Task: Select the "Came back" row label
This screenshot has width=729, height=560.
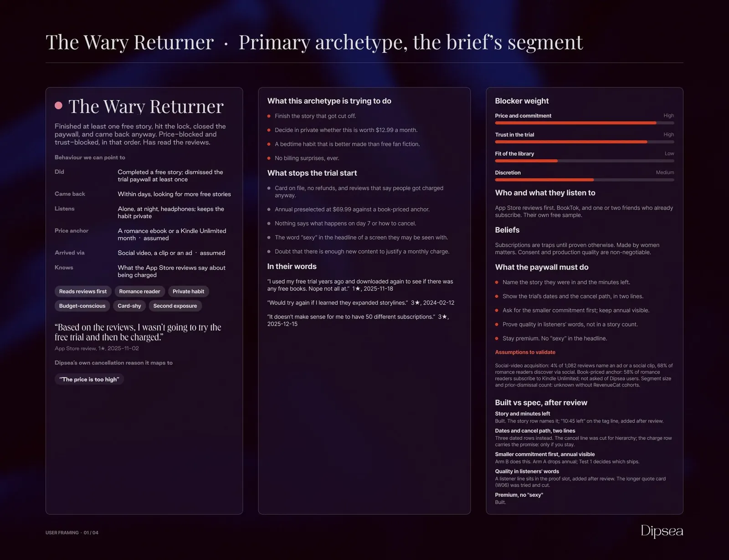Action: coord(70,194)
